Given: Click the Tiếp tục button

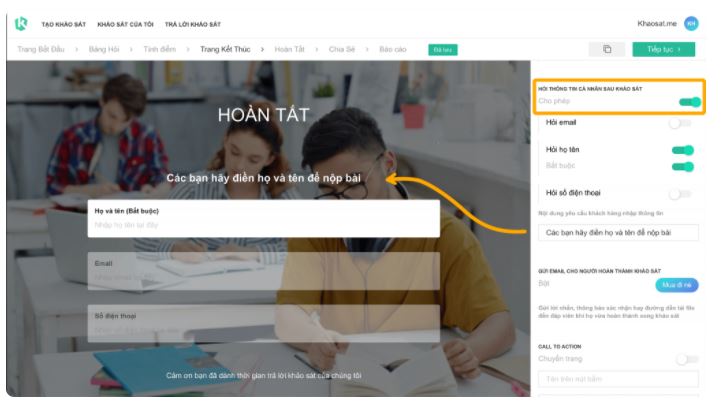Looking at the screenshot, I should tap(664, 49).
